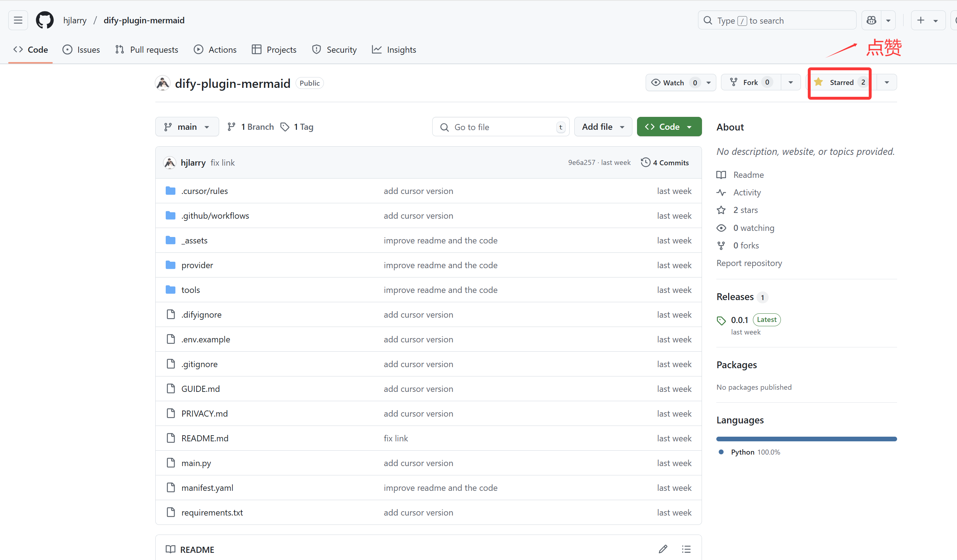Open .gitignore file
Viewport: 957px width, 560px height.
(x=199, y=364)
